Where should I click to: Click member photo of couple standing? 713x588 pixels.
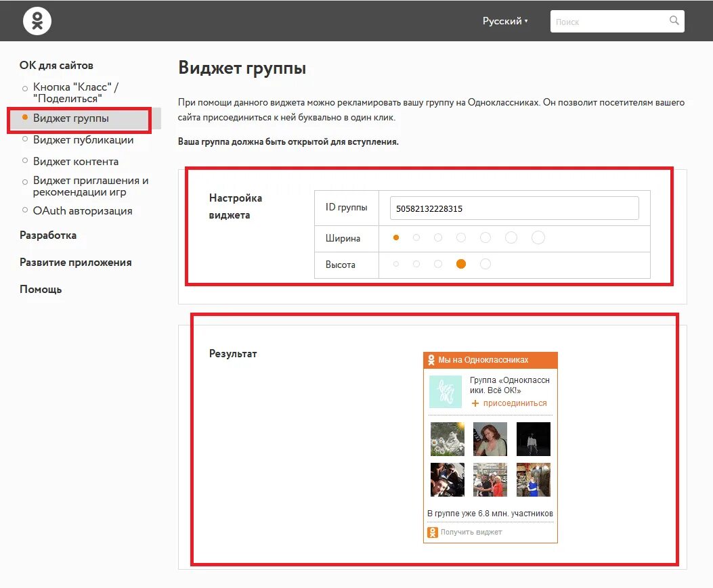pos(490,480)
